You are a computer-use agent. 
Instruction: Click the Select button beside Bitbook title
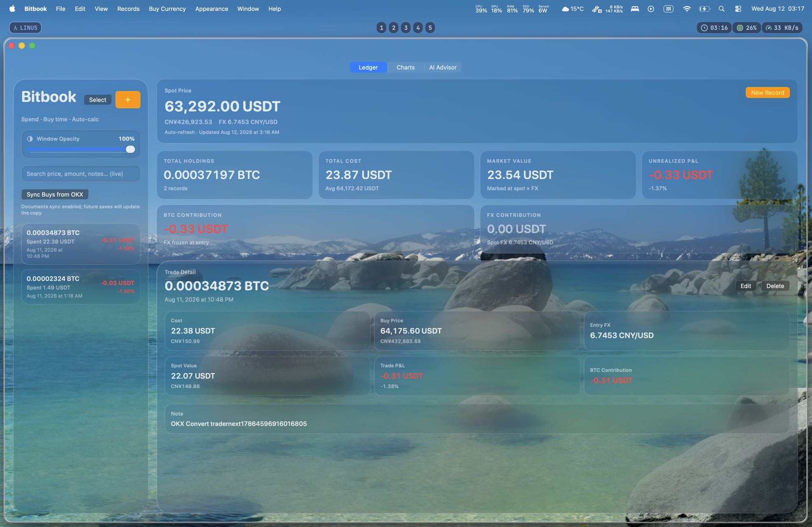(x=98, y=100)
